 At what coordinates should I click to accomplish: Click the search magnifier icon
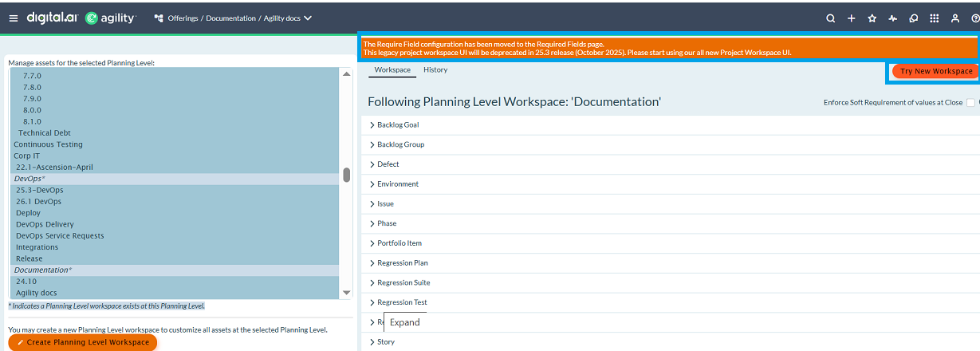830,18
